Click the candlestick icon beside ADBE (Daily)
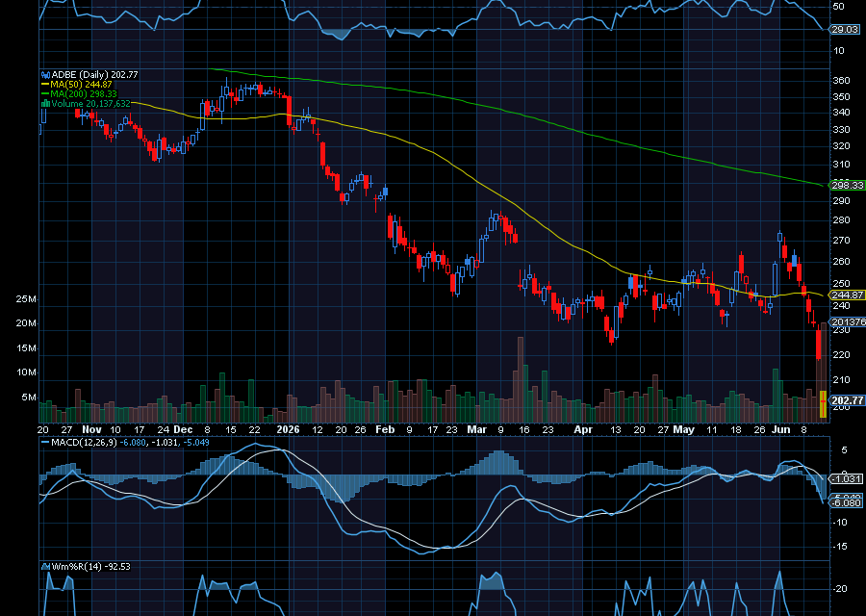The width and height of the screenshot is (866, 616). [46, 74]
